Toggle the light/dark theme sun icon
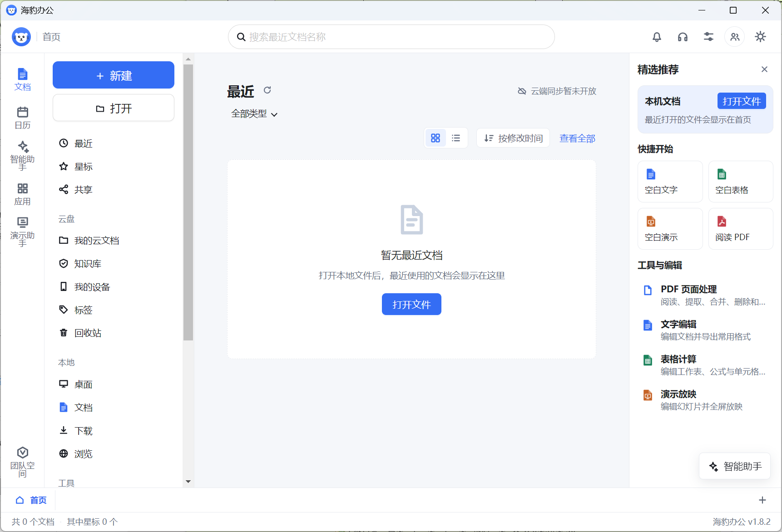782x532 pixels. [760, 37]
